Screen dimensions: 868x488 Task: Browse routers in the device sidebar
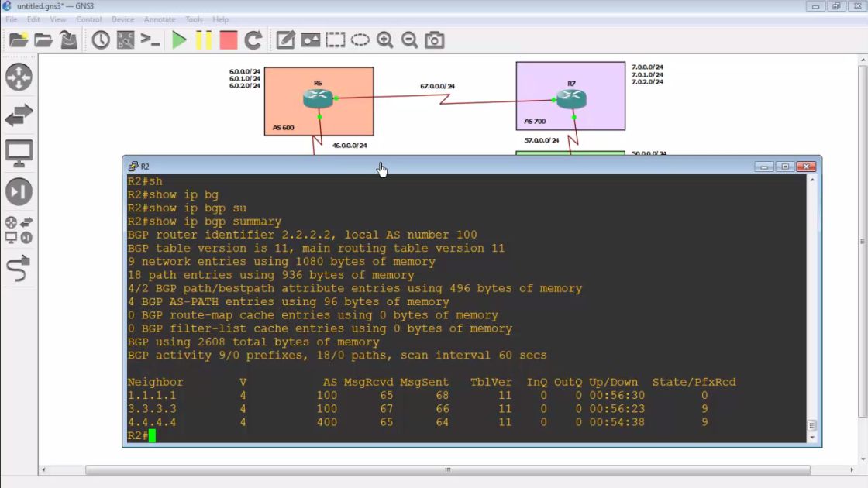click(x=19, y=77)
